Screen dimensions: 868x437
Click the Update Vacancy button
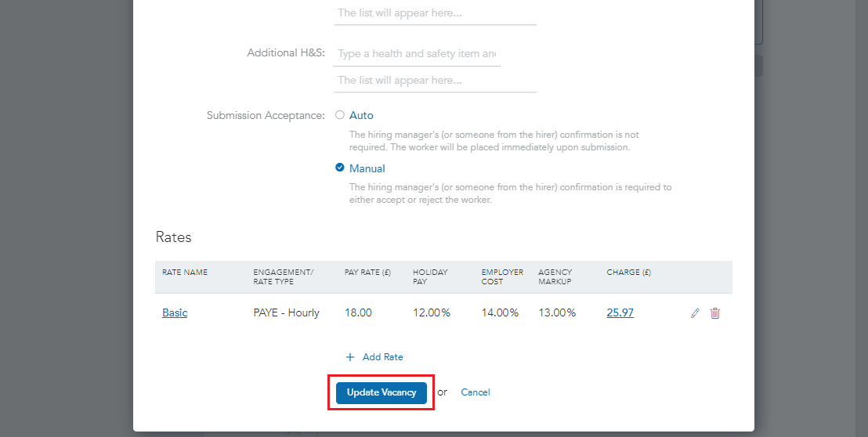pos(382,392)
